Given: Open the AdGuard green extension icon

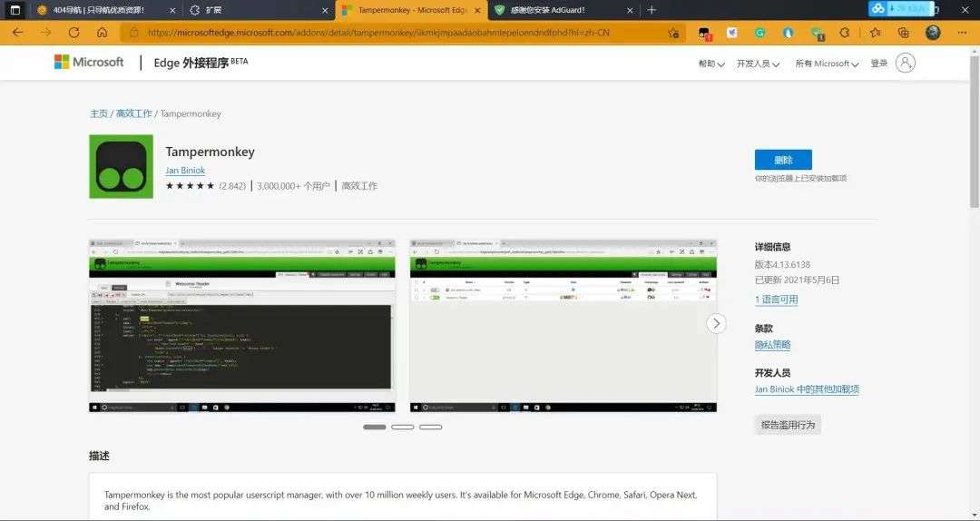Looking at the screenshot, I should pyautogui.click(x=818, y=34).
